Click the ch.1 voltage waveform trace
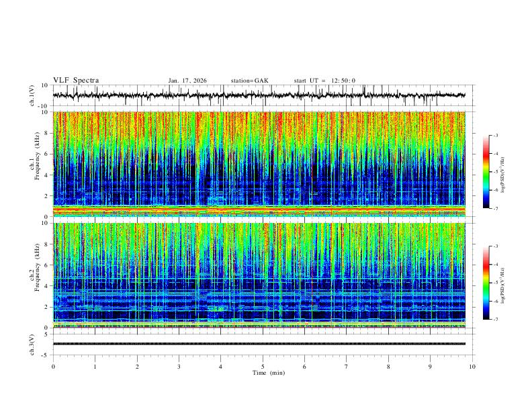 pos(259,95)
